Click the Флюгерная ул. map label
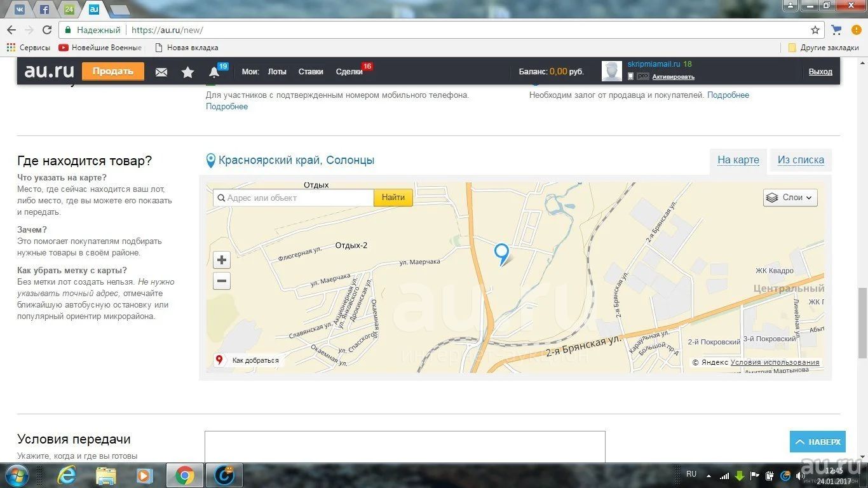The height and width of the screenshot is (488, 868). pos(300,254)
